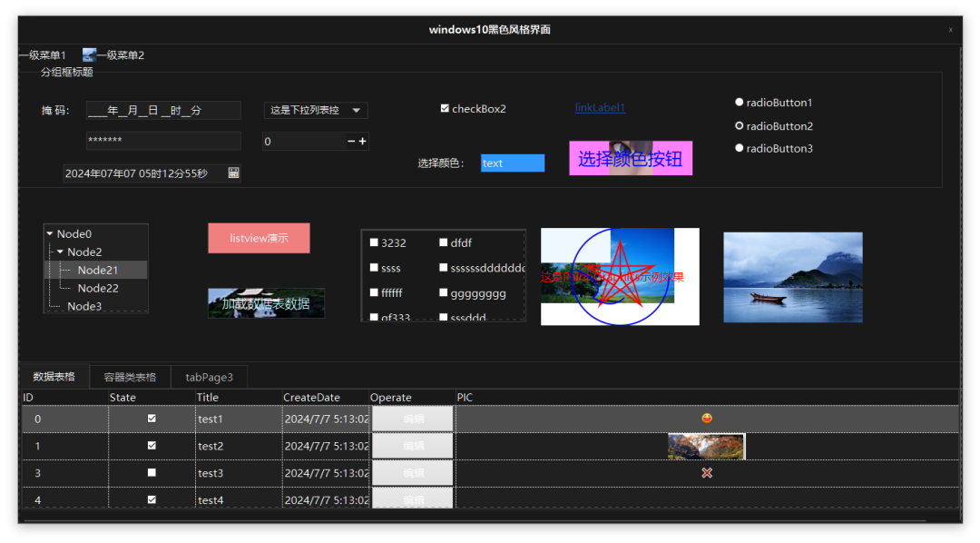Click the red star drawing image

pos(620,276)
